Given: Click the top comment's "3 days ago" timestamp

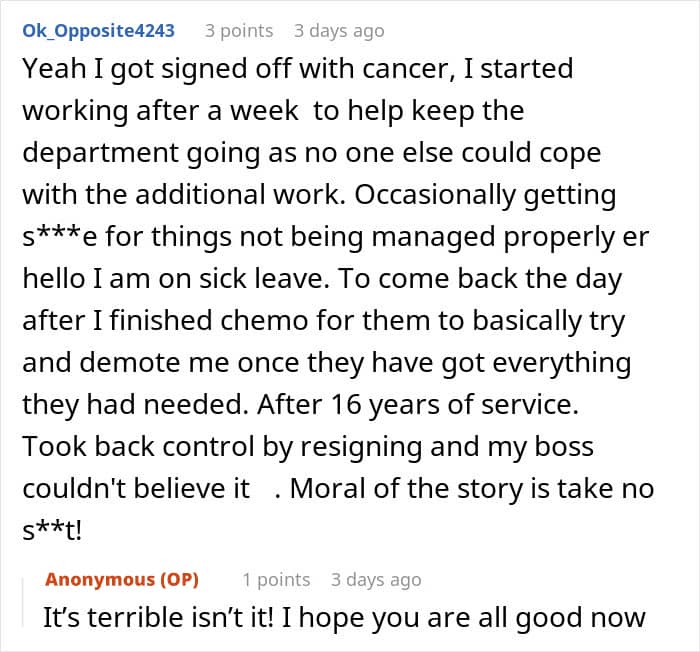Looking at the screenshot, I should point(339,31).
